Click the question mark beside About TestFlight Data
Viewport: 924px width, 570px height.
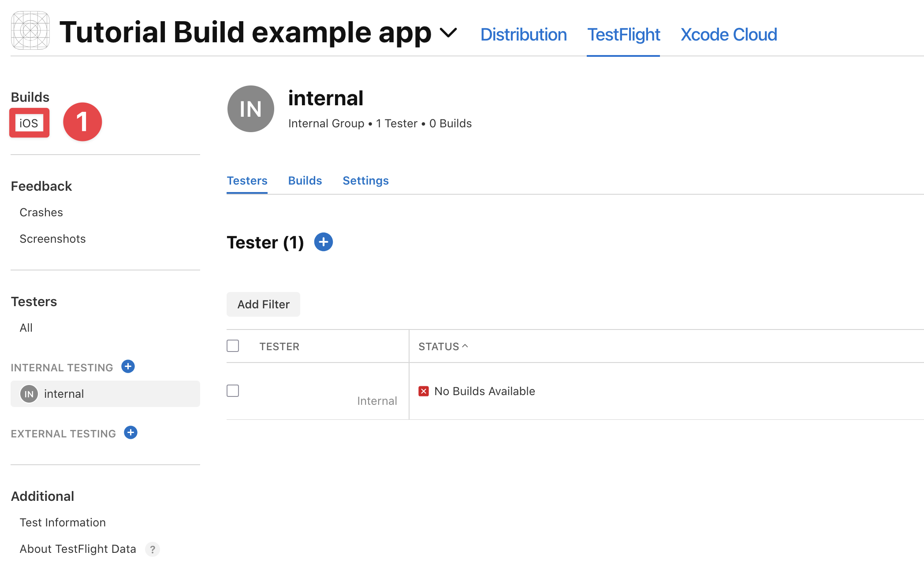tap(153, 549)
